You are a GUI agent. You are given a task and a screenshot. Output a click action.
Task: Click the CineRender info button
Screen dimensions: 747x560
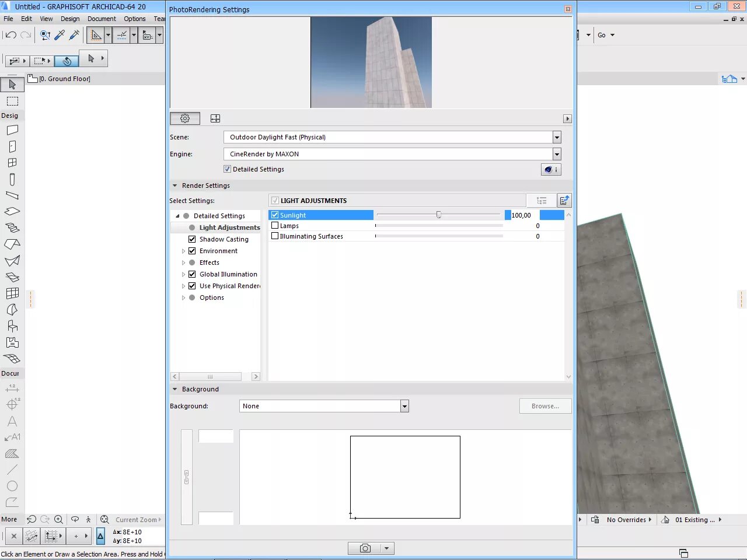551,169
